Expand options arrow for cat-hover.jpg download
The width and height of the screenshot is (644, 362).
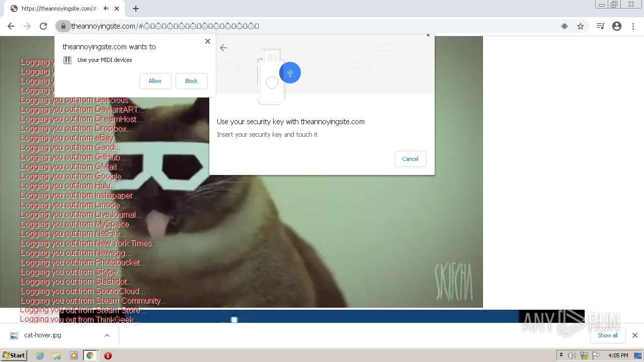107,335
